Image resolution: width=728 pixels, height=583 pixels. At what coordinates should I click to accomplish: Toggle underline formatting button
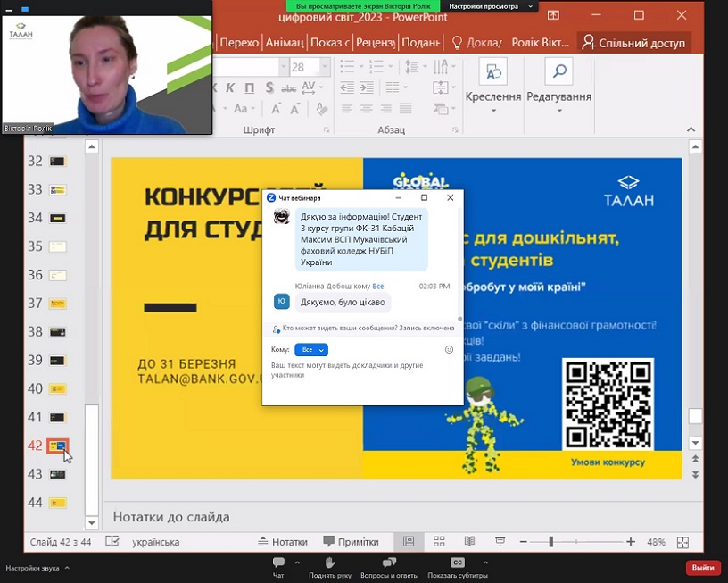pyautogui.click(x=250, y=87)
